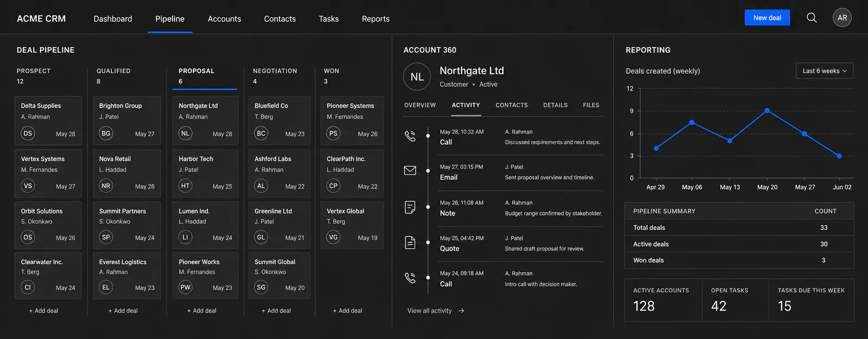The width and height of the screenshot is (868, 339).
Task: Select the Total deals summary row
Action: pyautogui.click(x=739, y=228)
